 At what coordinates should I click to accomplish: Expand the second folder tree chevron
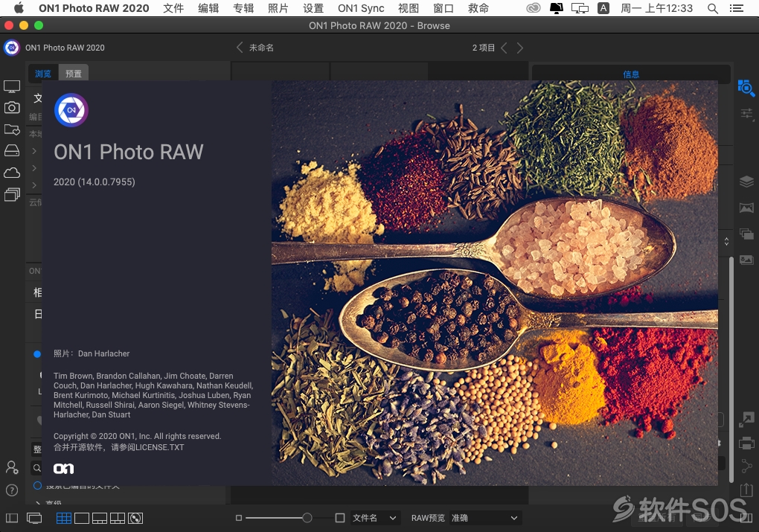(34, 168)
